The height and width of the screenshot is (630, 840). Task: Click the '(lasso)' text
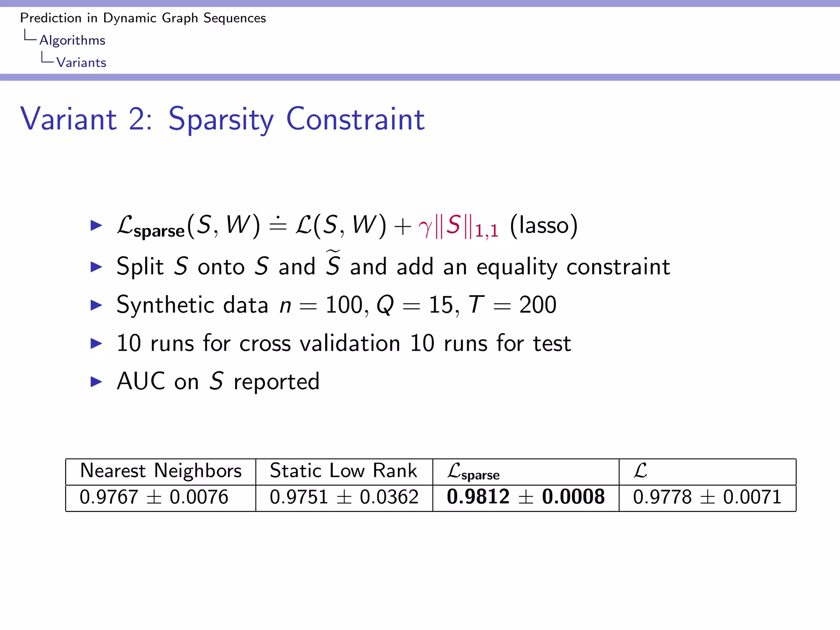pos(543,225)
